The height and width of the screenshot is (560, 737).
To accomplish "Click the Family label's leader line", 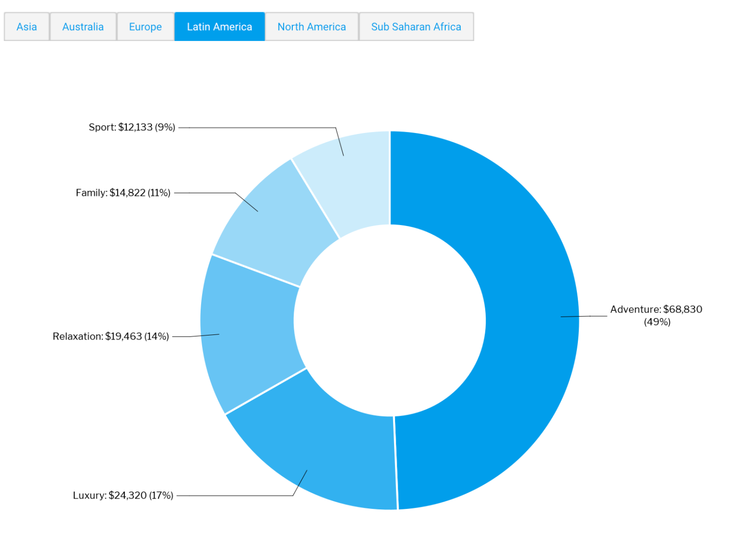I will tap(205, 193).
